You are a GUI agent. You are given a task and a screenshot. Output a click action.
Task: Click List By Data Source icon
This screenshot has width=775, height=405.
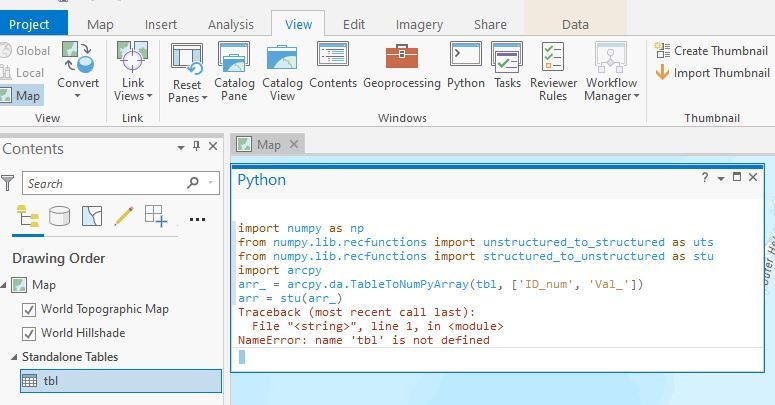coord(59,215)
